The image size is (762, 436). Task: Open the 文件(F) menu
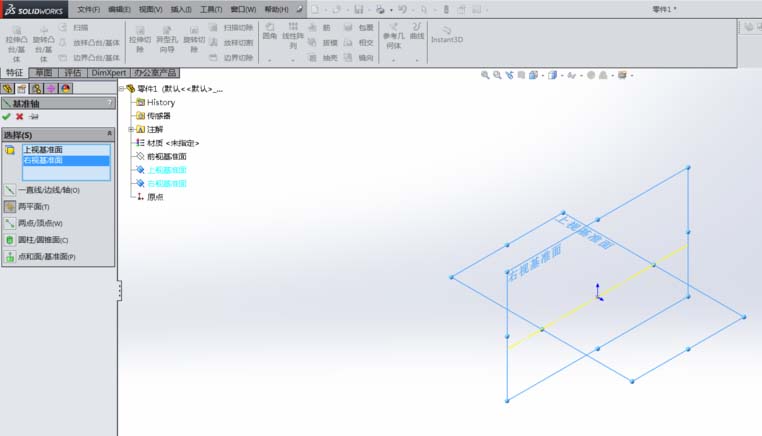point(88,9)
